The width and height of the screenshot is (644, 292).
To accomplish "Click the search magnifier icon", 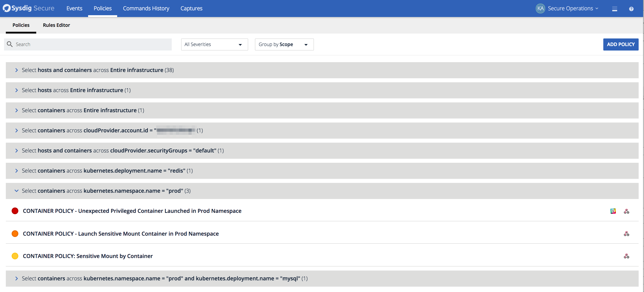I will [x=10, y=44].
